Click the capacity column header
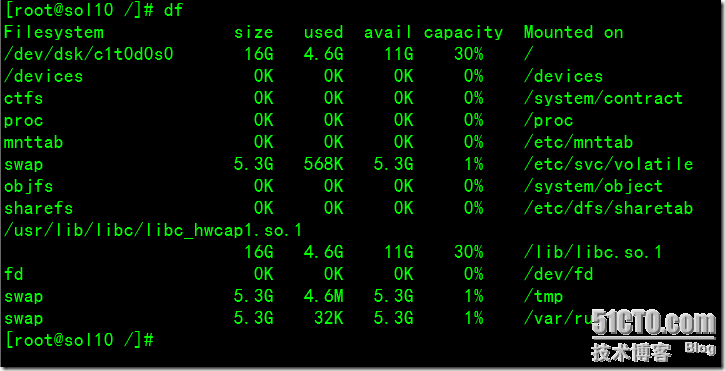Image resolution: width=725 pixels, height=371 pixels. tap(463, 32)
